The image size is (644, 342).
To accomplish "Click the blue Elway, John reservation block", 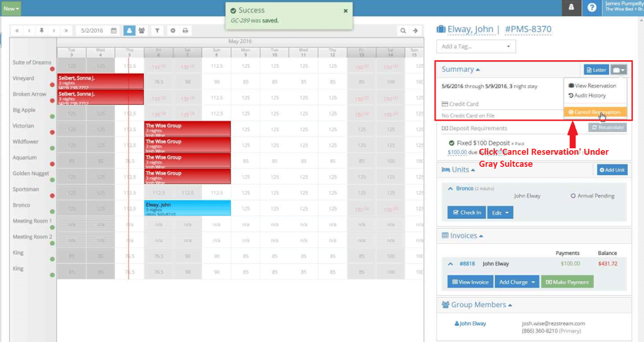I will pos(187,208).
